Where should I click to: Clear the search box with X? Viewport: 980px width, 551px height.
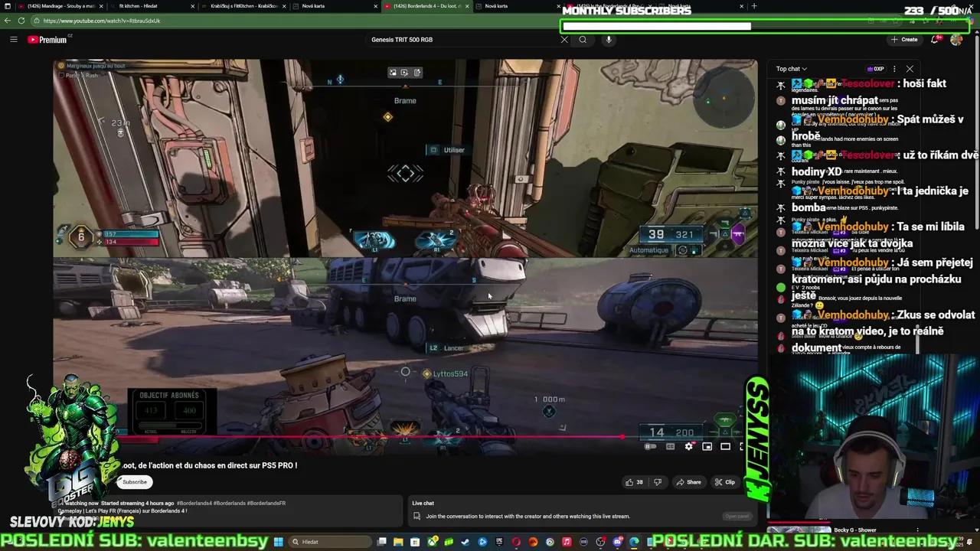[x=564, y=40]
